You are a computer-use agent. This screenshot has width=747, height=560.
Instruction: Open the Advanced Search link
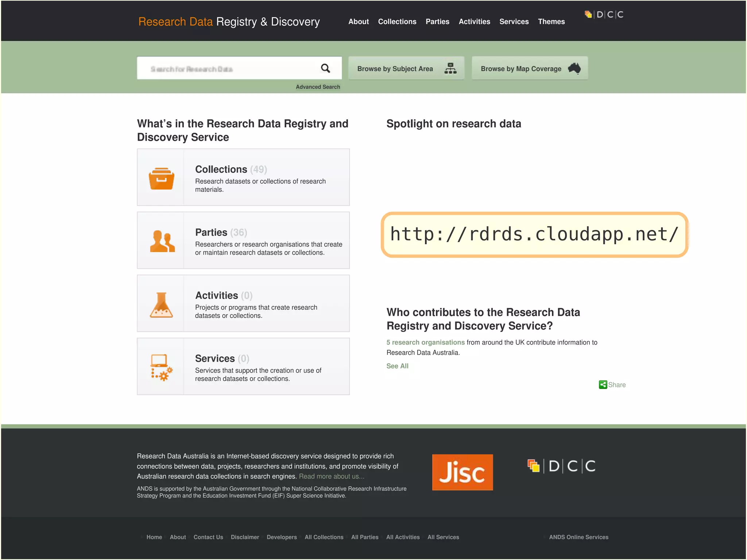(318, 87)
